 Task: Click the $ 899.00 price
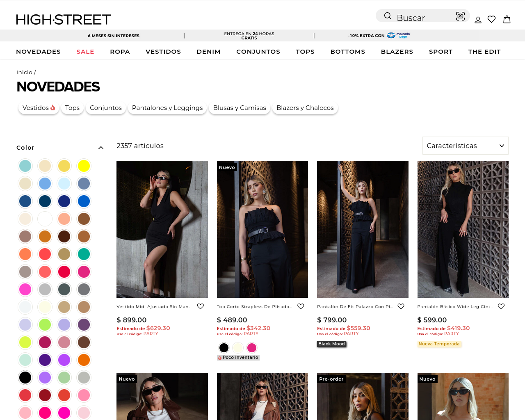pyautogui.click(x=132, y=320)
